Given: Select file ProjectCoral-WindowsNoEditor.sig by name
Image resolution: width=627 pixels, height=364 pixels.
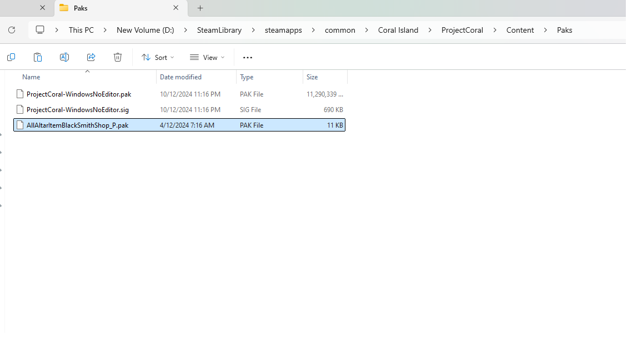Looking at the screenshot, I should click(78, 110).
